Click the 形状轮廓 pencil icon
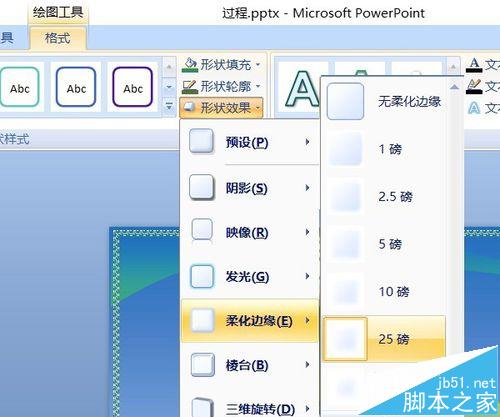The image size is (500, 417). pyautogui.click(x=190, y=87)
